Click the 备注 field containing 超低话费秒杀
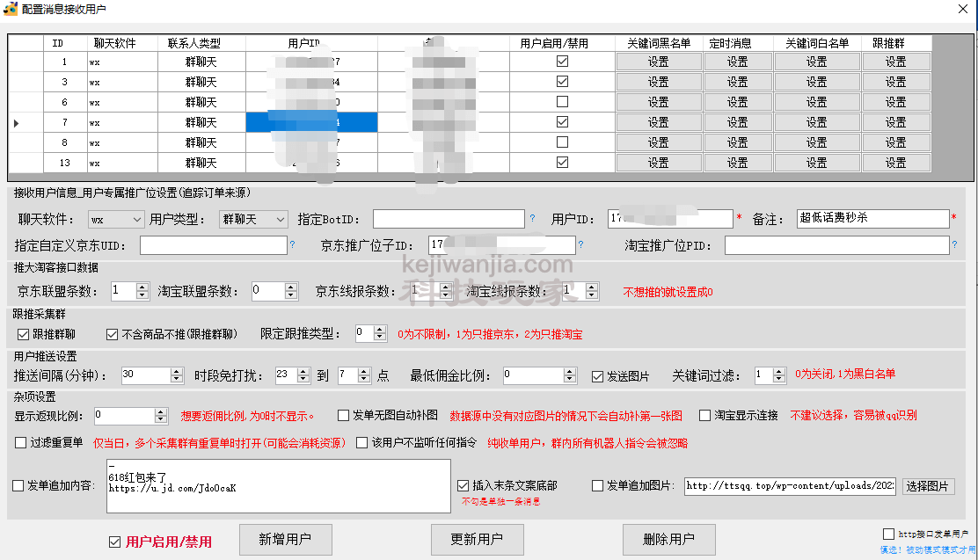 pos(872,218)
